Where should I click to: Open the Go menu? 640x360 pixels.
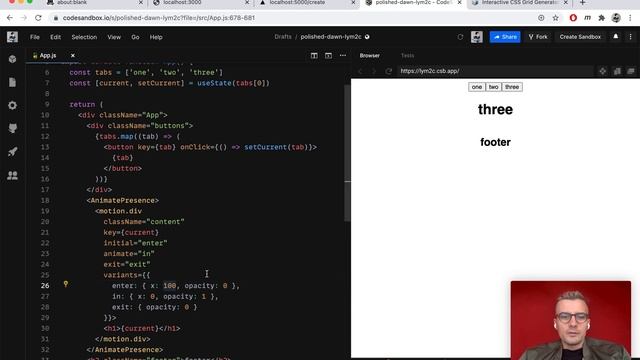tap(135, 37)
